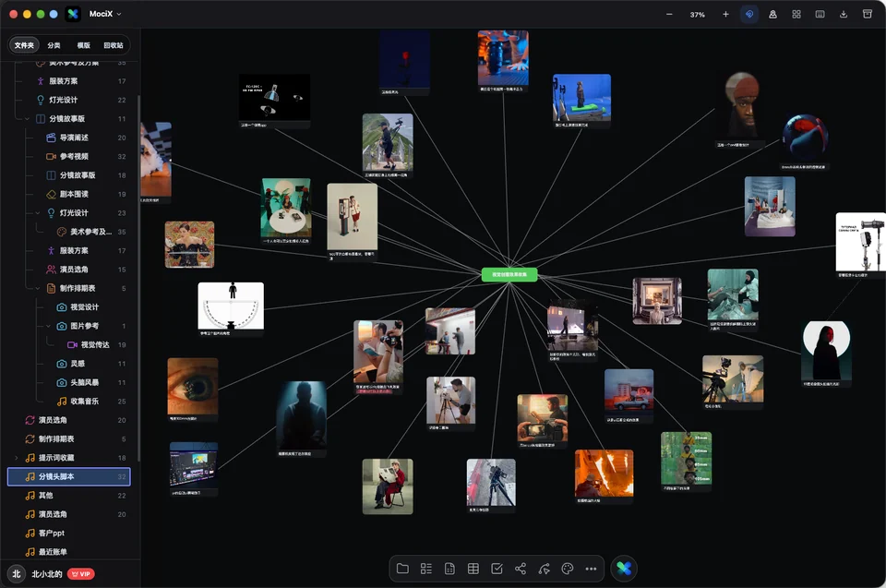Switch to the 分类 tab
Screen dimensions: 886x588
(x=54, y=45)
